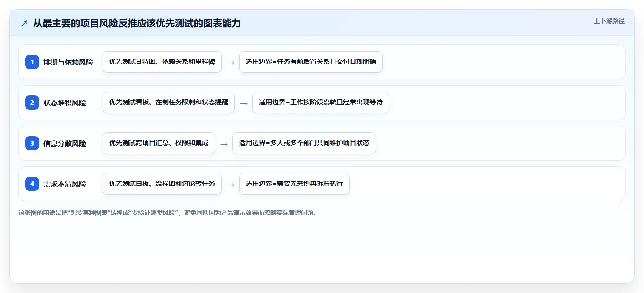Select the number 3 badge
This screenshot has height=293, width=644.
point(32,143)
